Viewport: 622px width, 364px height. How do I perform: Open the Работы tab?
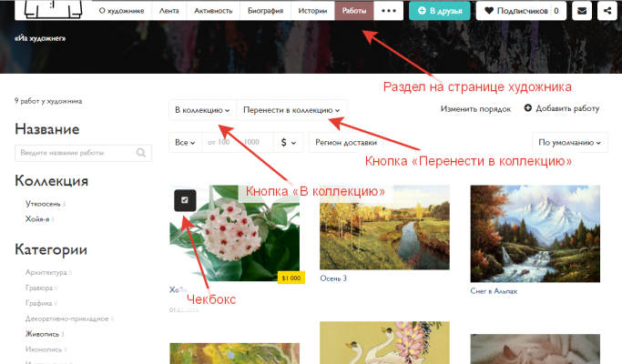[354, 11]
